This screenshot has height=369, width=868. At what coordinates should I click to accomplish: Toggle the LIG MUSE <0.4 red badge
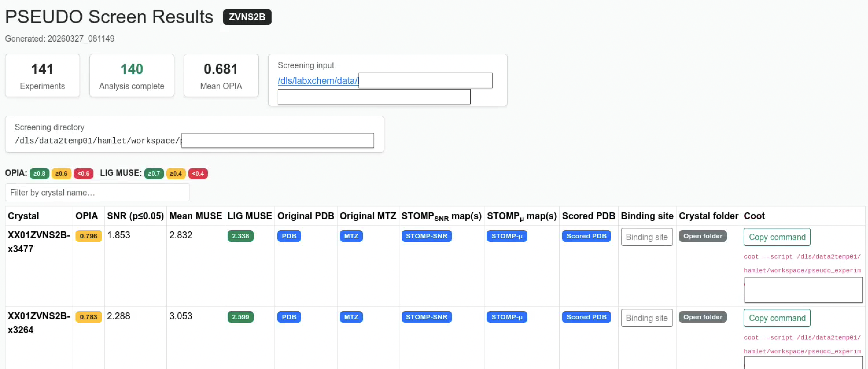[x=198, y=174]
